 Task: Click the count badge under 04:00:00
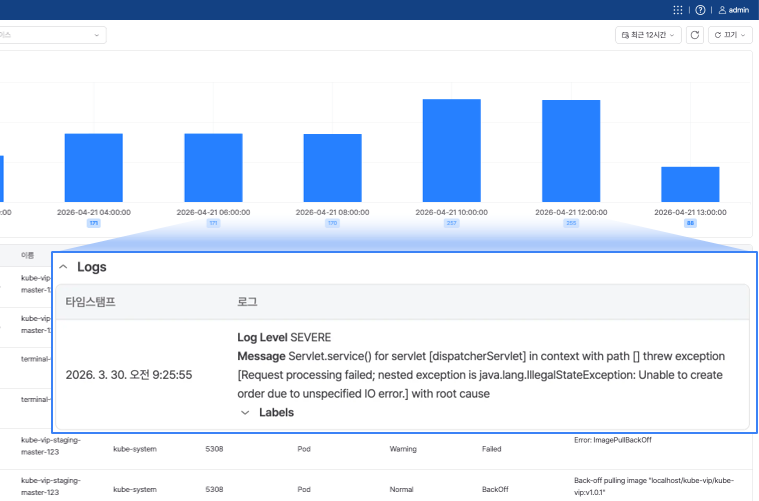[94, 223]
